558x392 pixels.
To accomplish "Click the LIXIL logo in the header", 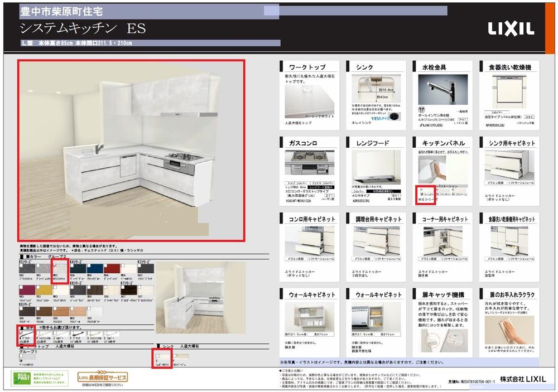I will (x=512, y=29).
